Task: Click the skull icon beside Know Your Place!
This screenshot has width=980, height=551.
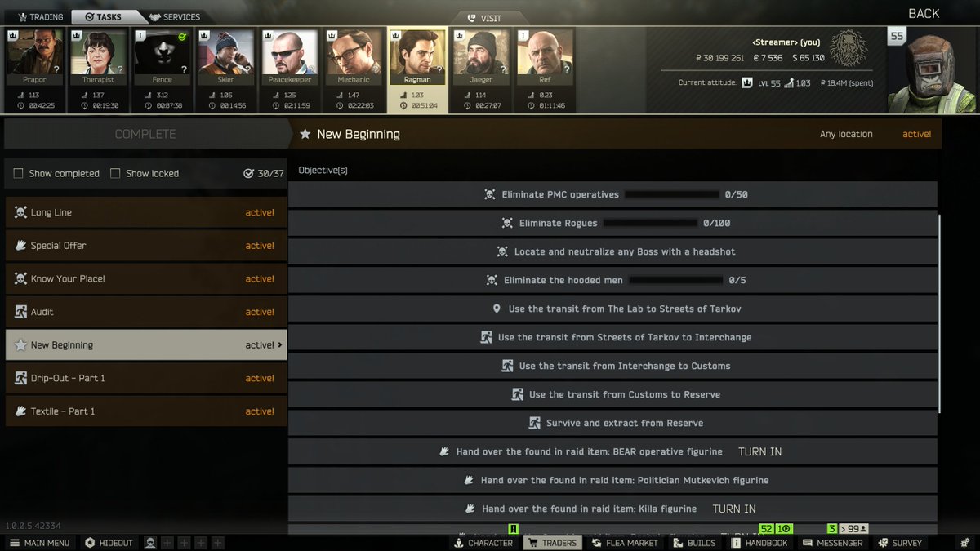Action: pyautogui.click(x=20, y=278)
